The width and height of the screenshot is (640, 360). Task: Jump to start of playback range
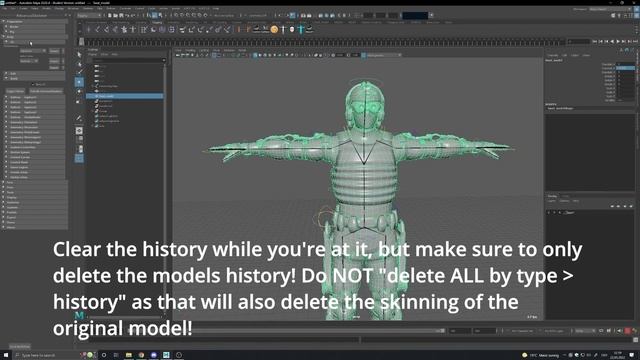595,42
